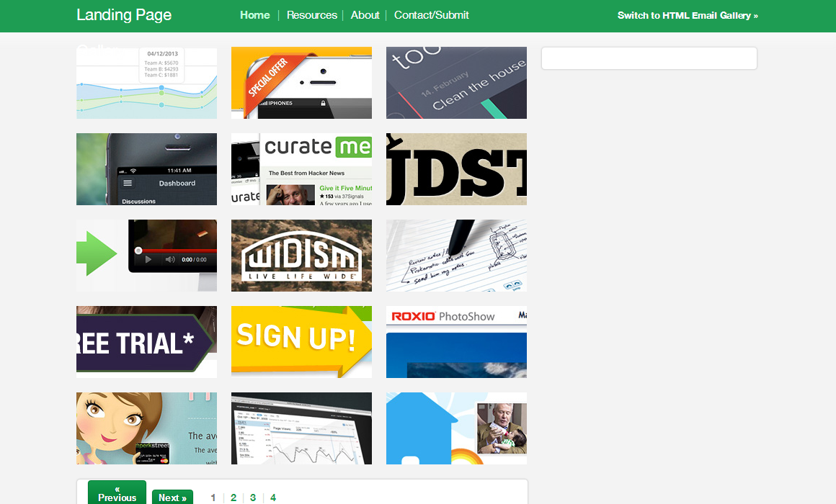
Task: Go to pagination page 4
Action: pyautogui.click(x=273, y=498)
